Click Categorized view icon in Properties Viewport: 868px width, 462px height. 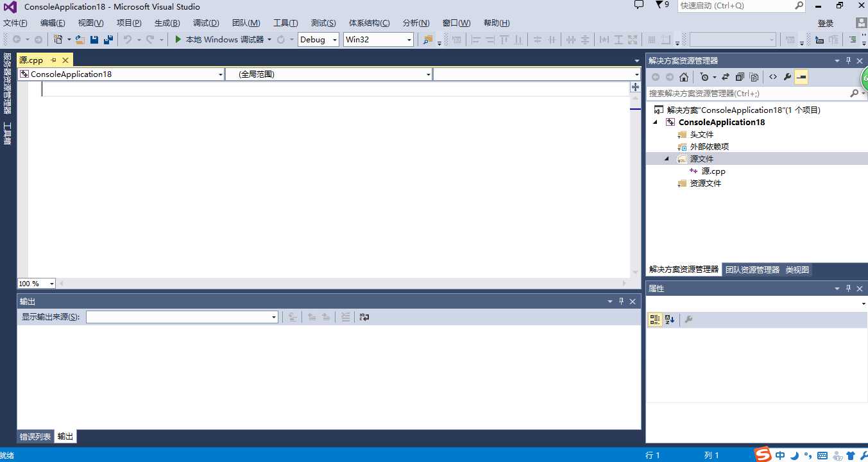click(x=655, y=320)
